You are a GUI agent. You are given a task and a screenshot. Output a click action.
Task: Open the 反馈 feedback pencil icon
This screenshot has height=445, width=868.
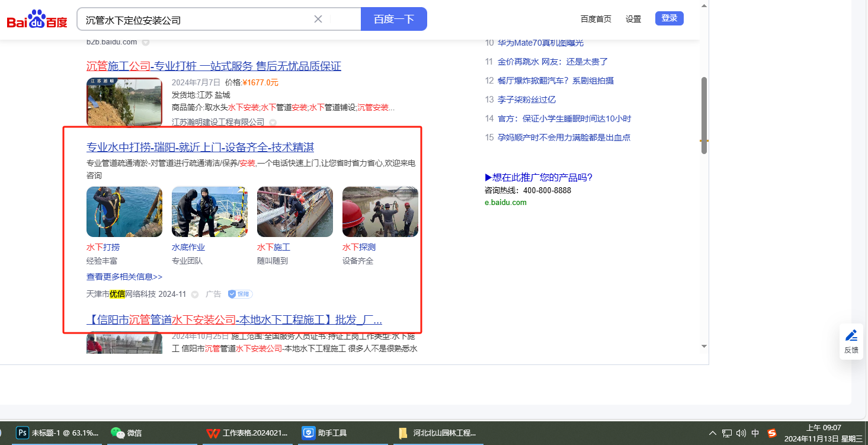[851, 336]
